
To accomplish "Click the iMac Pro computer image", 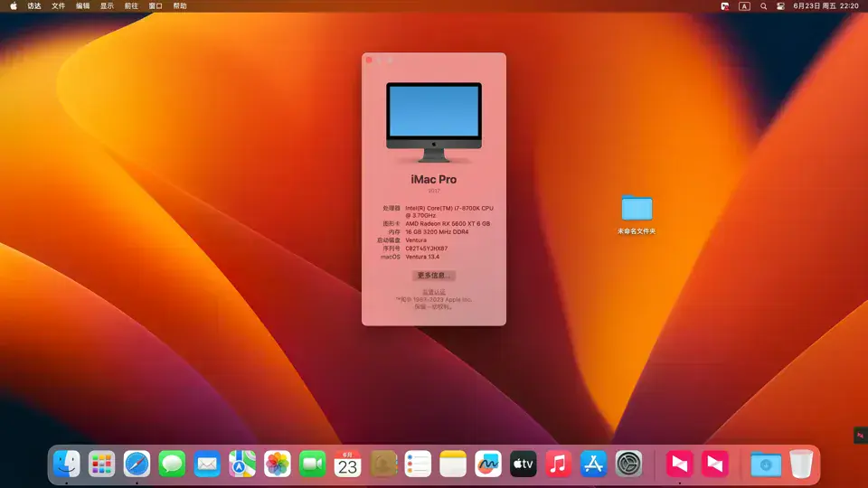I will (434, 122).
